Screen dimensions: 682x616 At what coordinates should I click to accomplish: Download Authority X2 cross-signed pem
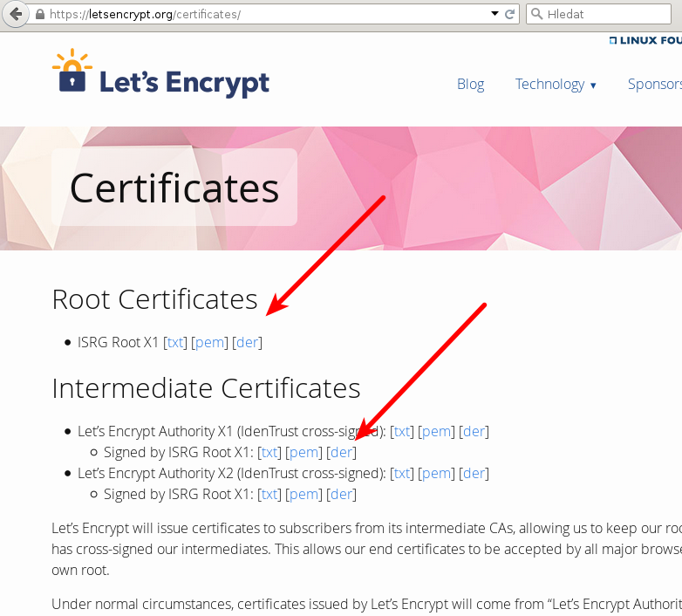point(436,473)
